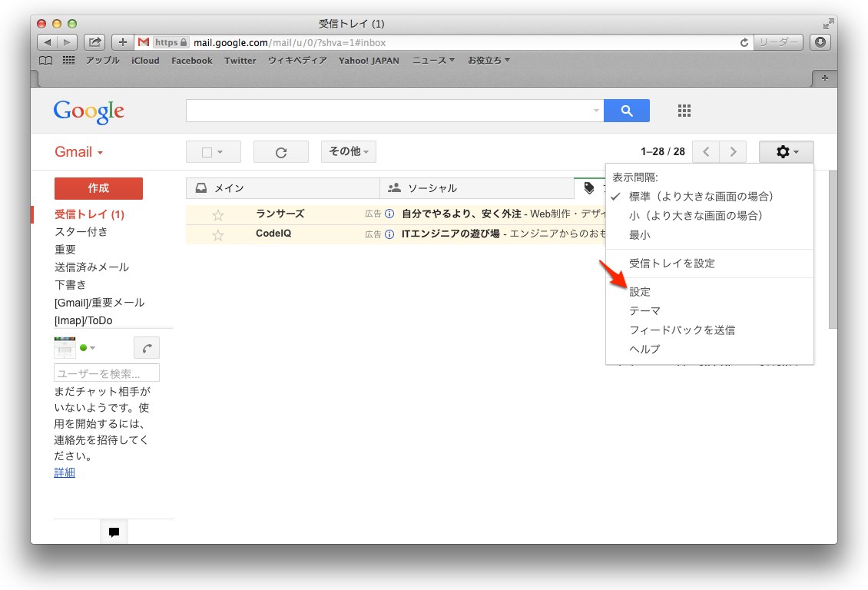The width and height of the screenshot is (868, 590).
Task: Click the Safari address bar URL
Action: click(x=290, y=42)
